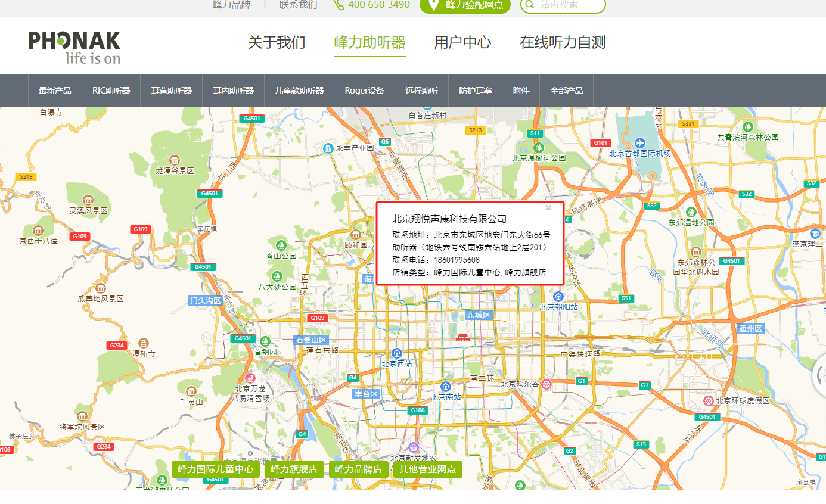The image size is (826, 504).
Task: Click the 峰力验配网点 green button
Action: tap(465, 5)
